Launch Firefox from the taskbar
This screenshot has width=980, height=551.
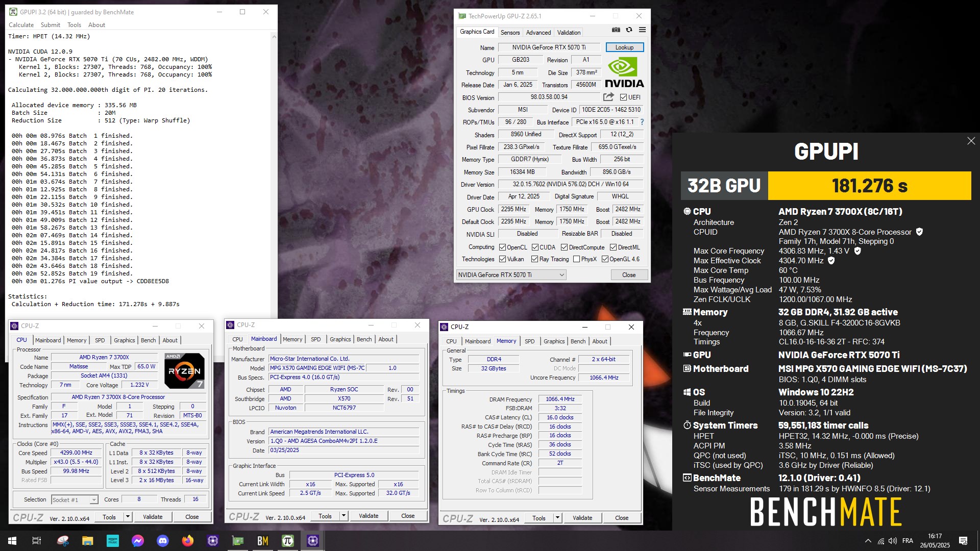(188, 541)
